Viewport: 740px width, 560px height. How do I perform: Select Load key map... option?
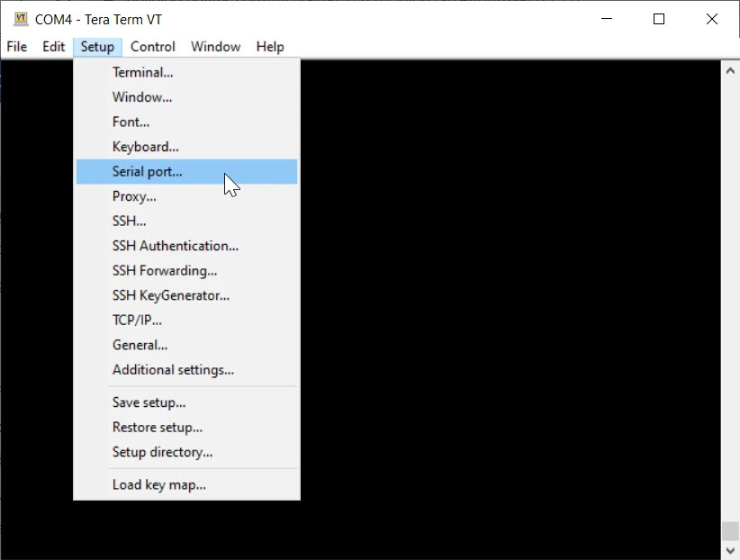coord(158,484)
